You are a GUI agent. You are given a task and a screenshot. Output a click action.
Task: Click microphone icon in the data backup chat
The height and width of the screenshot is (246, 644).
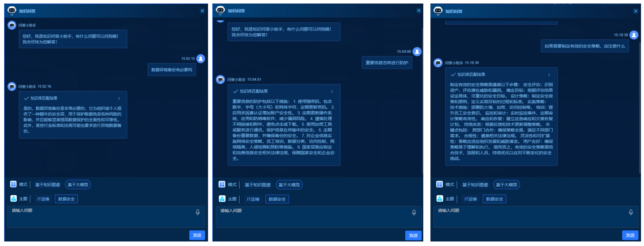tap(198, 212)
